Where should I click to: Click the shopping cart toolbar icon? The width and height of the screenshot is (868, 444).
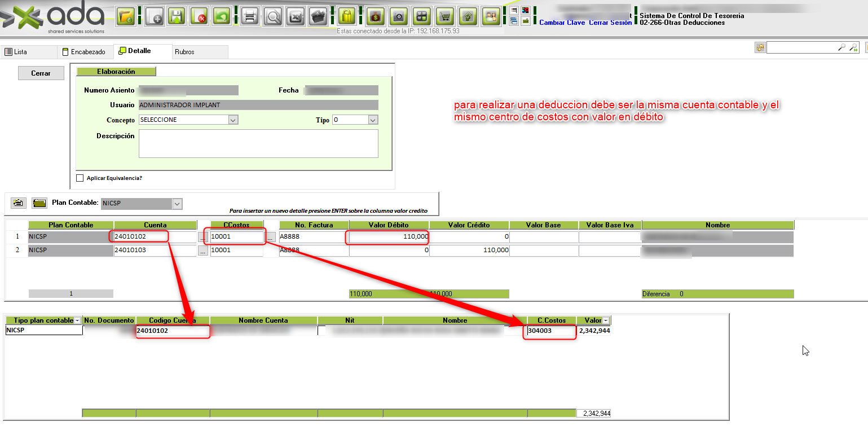pyautogui.click(x=446, y=16)
